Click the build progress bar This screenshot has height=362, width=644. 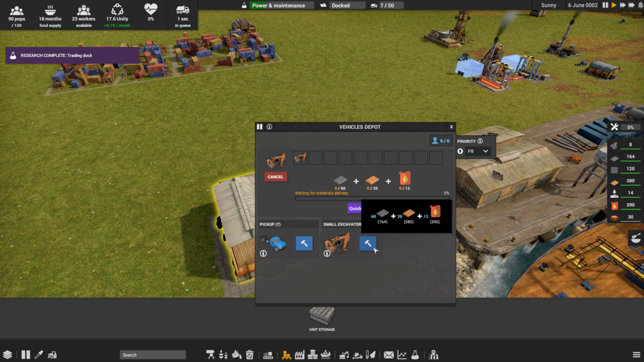(372, 198)
